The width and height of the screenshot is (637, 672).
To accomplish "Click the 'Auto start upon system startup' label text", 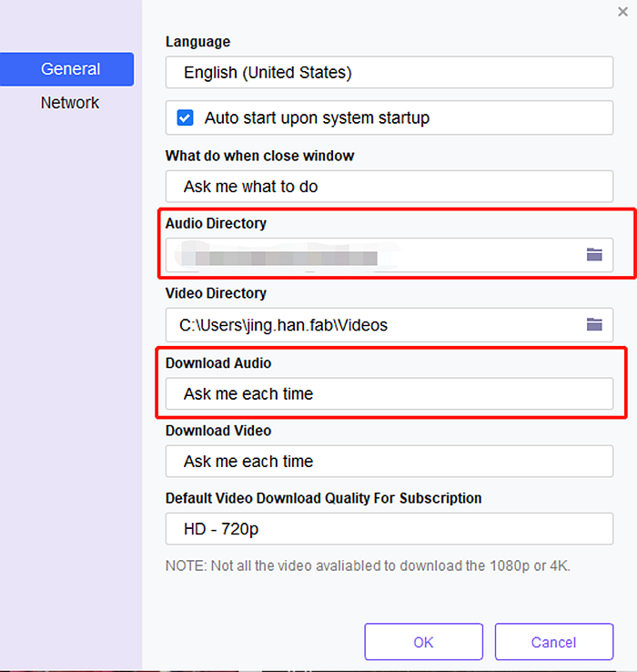I will (316, 117).
